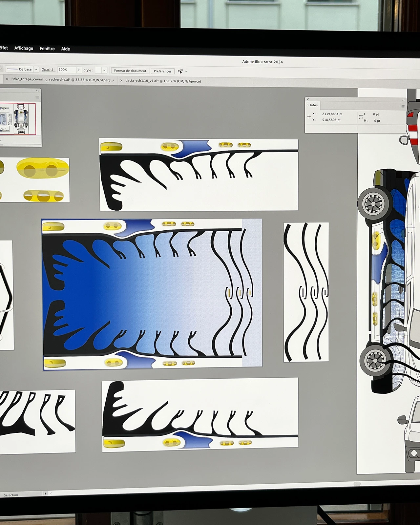The height and width of the screenshot is (525, 420).
Task: Expand the opacity slider arrow
Action: point(79,70)
